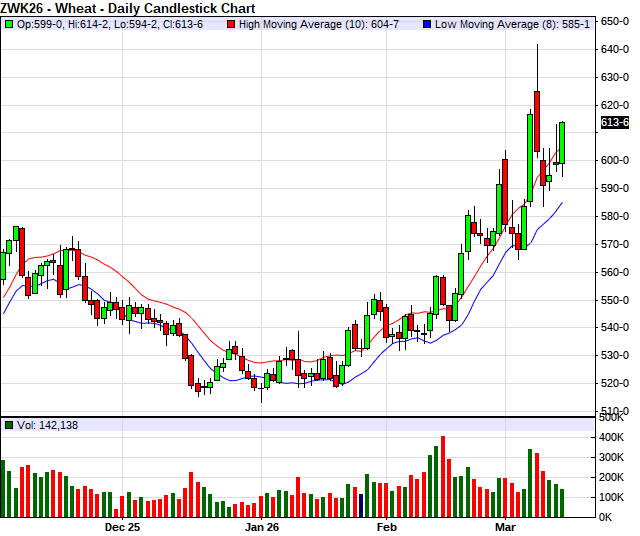
Task: Click the 510-0 price axis label
Action: click(614, 411)
